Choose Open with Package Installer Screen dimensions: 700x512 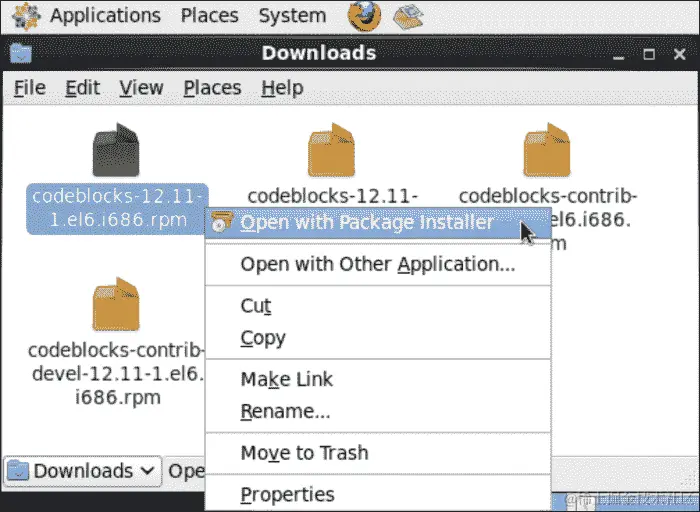click(x=378, y=223)
